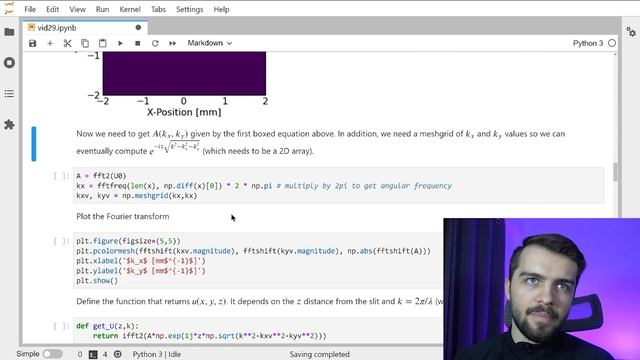Save the notebook with the floppy disk icon
This screenshot has height=360, width=640.
click(x=33, y=43)
